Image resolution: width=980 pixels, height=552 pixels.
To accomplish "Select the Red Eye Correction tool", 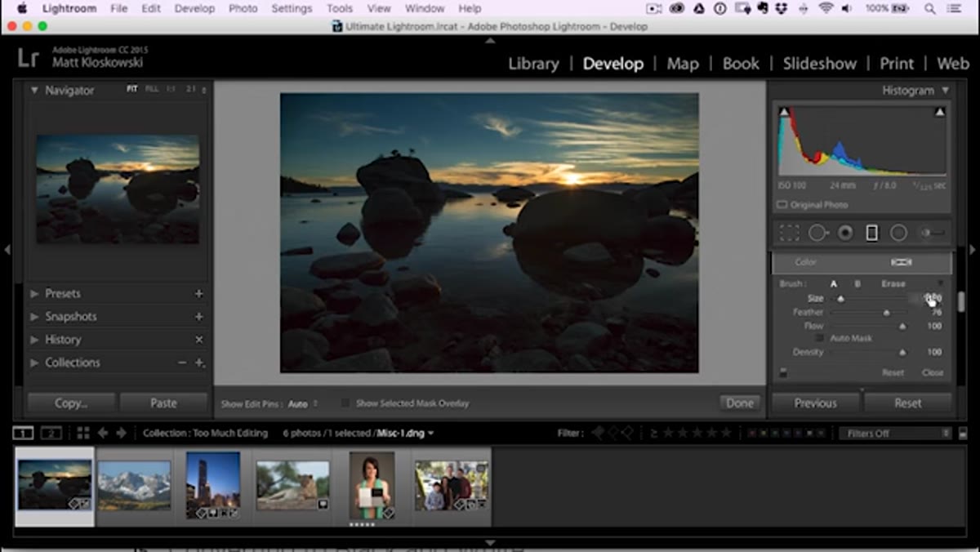I will [845, 234].
